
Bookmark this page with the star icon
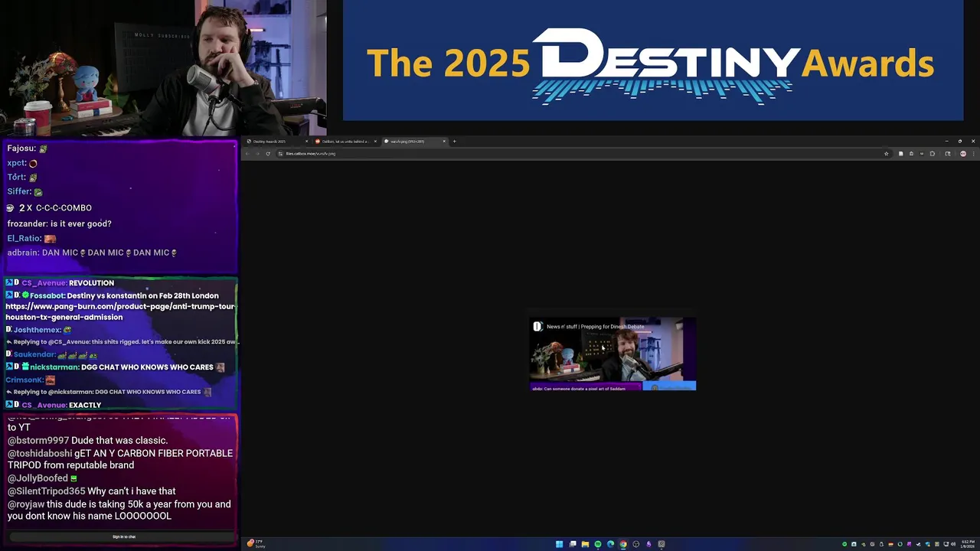(887, 154)
